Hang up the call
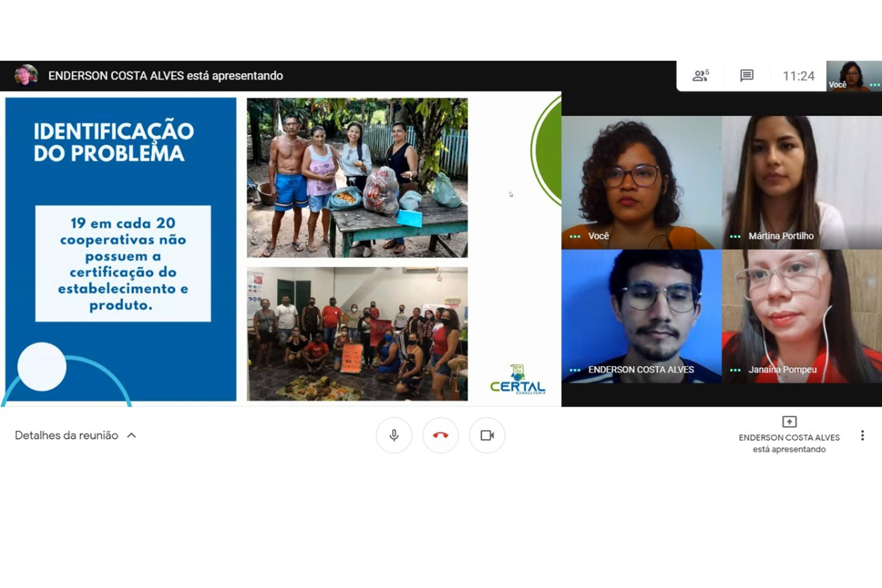This screenshot has width=882, height=588. (x=440, y=435)
